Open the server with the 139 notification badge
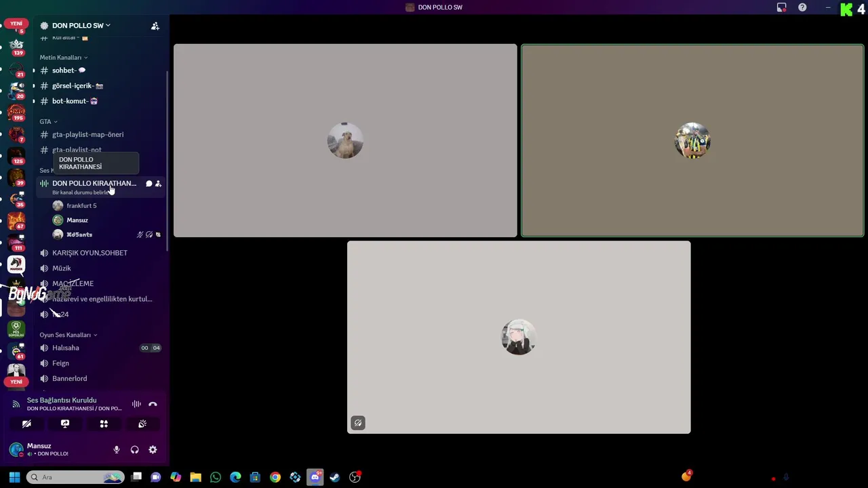 coord(16,46)
